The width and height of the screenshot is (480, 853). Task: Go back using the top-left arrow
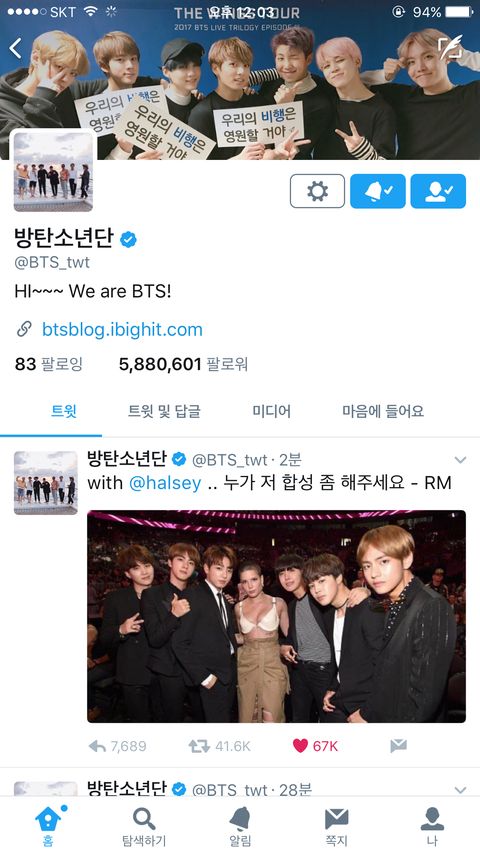(15, 48)
